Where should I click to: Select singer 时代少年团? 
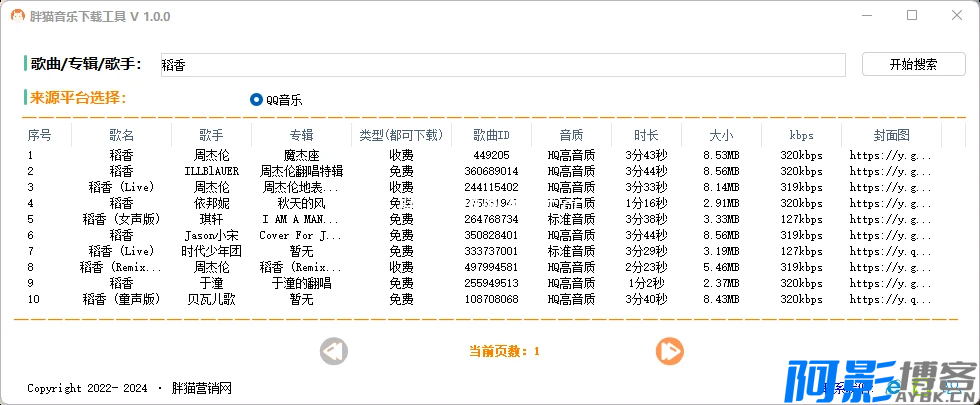click(211, 251)
